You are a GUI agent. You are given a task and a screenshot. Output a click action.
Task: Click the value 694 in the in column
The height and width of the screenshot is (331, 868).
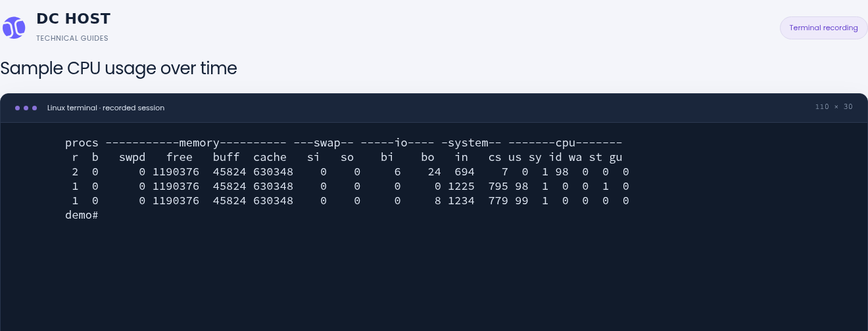pos(464,171)
